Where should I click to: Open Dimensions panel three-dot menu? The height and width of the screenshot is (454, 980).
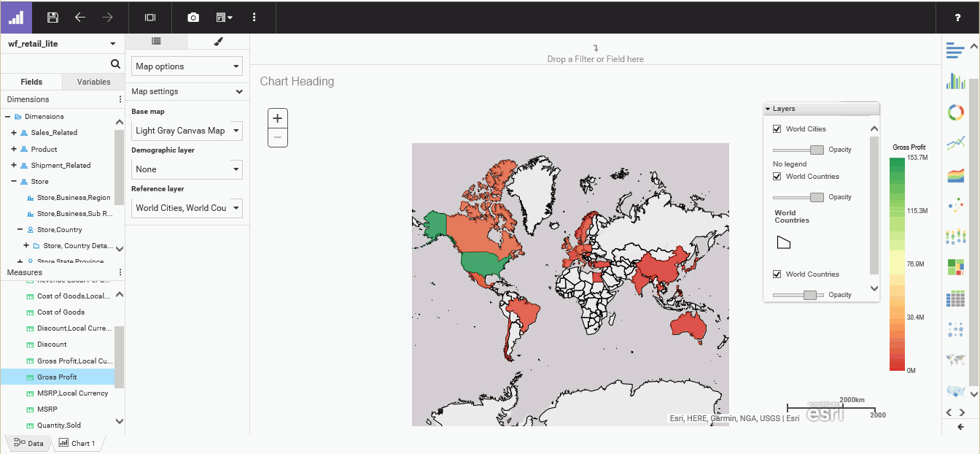tap(120, 99)
